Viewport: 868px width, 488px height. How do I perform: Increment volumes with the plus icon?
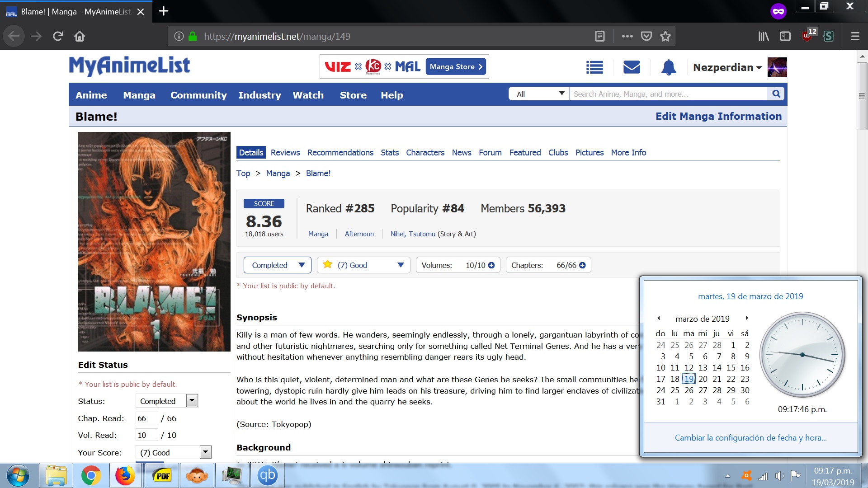pyautogui.click(x=491, y=265)
